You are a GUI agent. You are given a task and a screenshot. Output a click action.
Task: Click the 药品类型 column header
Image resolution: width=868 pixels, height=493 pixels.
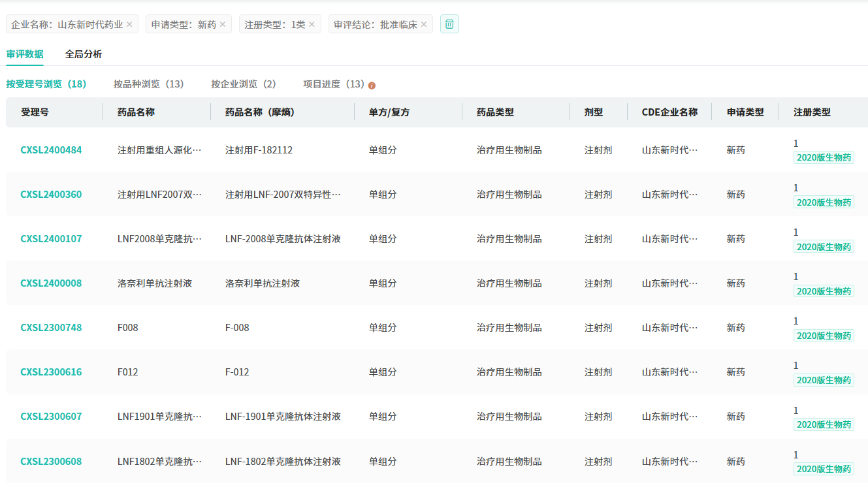[x=495, y=112]
